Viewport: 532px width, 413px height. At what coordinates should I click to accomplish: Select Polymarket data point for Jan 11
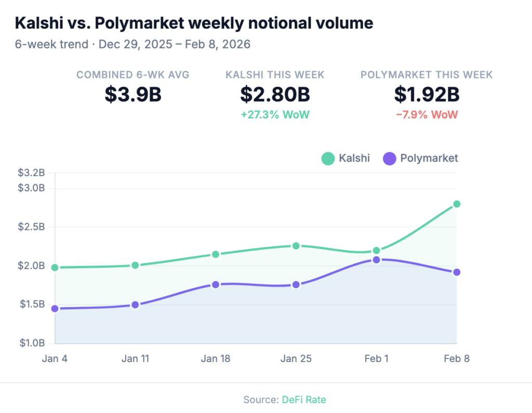point(136,305)
